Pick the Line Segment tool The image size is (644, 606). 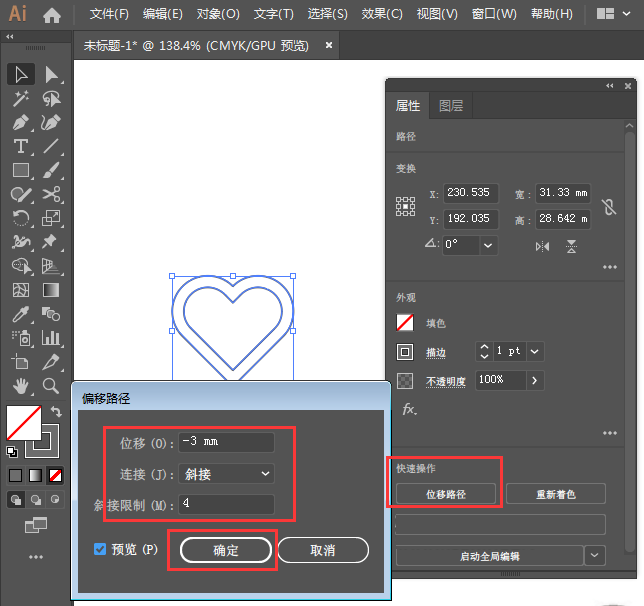[51, 146]
